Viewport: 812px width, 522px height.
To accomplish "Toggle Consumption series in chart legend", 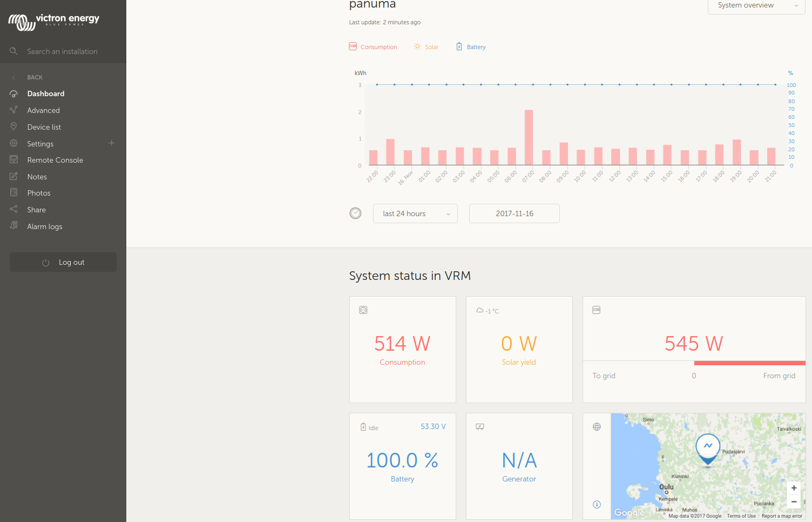I will (373, 47).
